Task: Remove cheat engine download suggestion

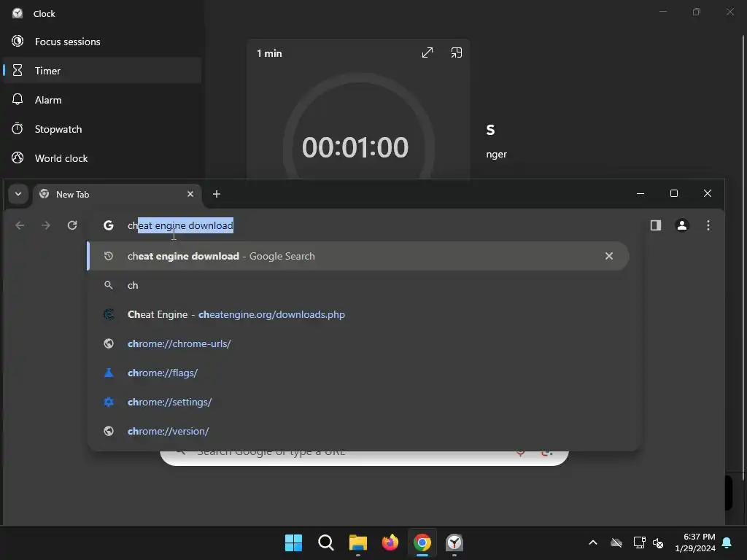Action: (x=609, y=256)
